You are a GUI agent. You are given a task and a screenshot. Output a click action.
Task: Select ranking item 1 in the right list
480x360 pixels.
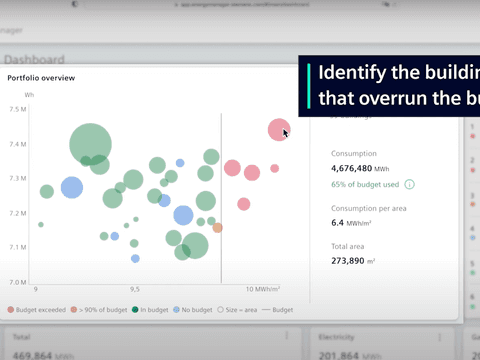click(x=472, y=131)
